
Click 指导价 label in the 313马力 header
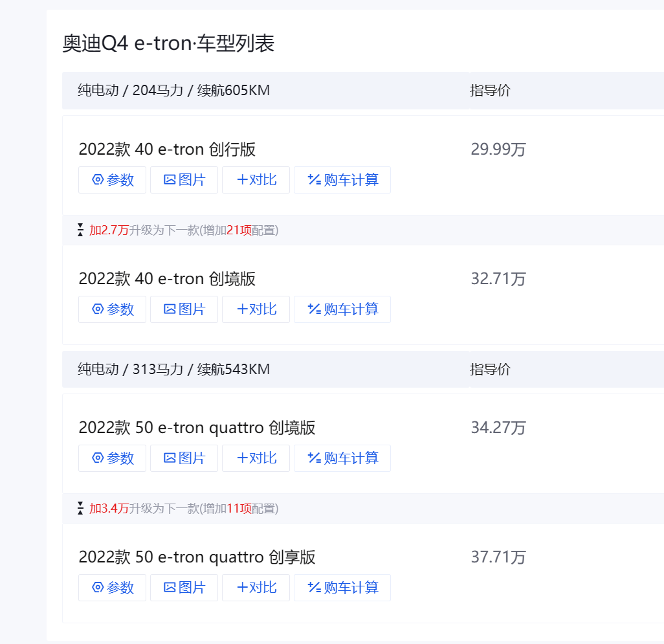click(x=491, y=369)
